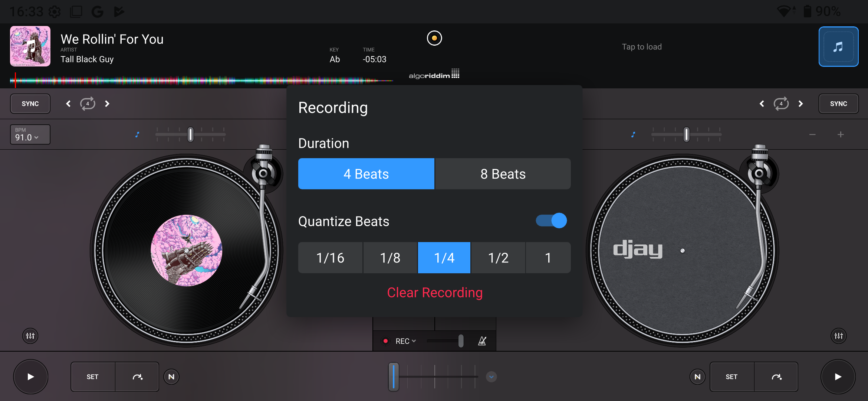Tap the cue jump arrow beside the right SET button
The width and height of the screenshot is (868, 401).
(776, 376)
